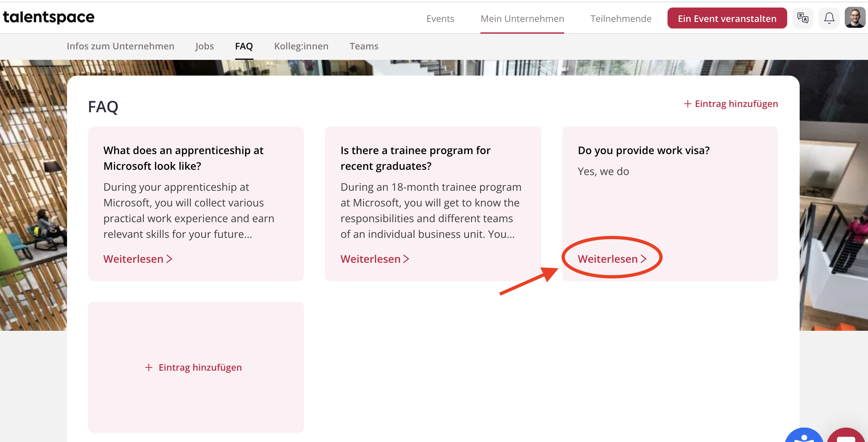The image size is (868, 442).
Task: Go to Events in top navigation
Action: click(x=440, y=19)
